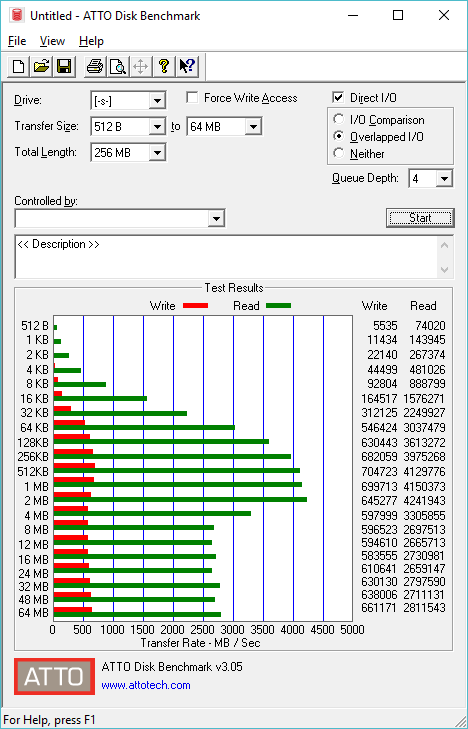Open the www.attotech.com link
The height and width of the screenshot is (729, 468).
pos(146,685)
